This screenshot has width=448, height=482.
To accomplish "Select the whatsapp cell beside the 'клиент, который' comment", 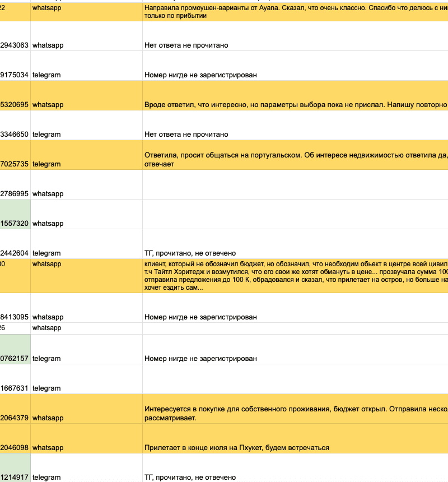I will pos(86,276).
